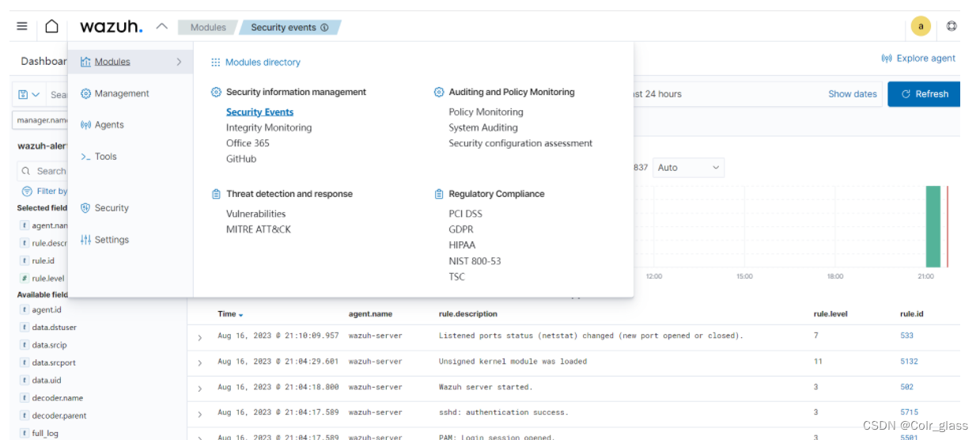Click Explore agent link
Viewport: 980px width, 440px height.
click(918, 59)
